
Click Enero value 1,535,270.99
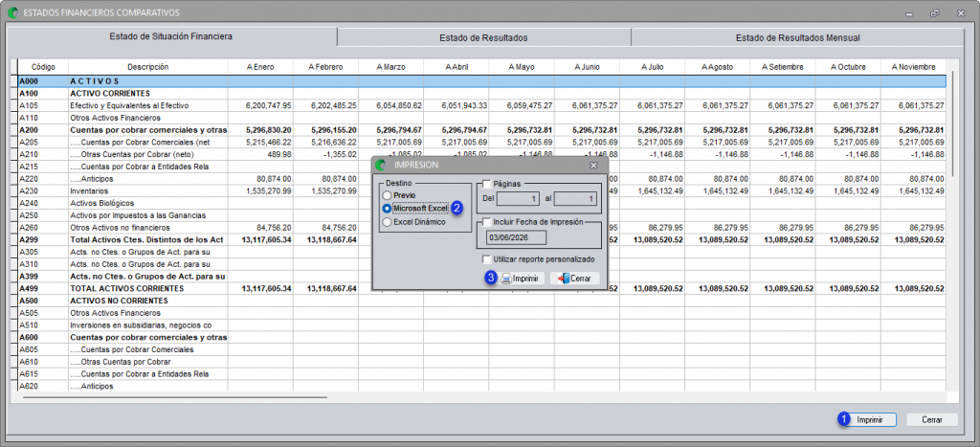point(269,191)
